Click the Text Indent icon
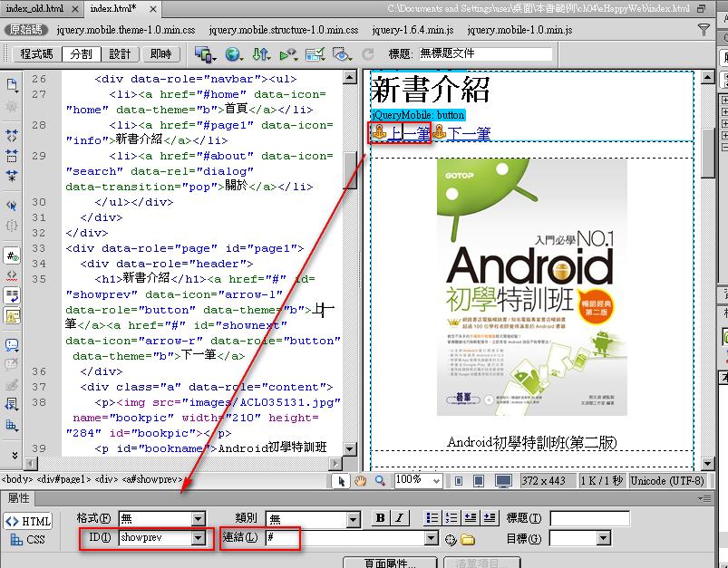728x568 pixels. click(490, 518)
